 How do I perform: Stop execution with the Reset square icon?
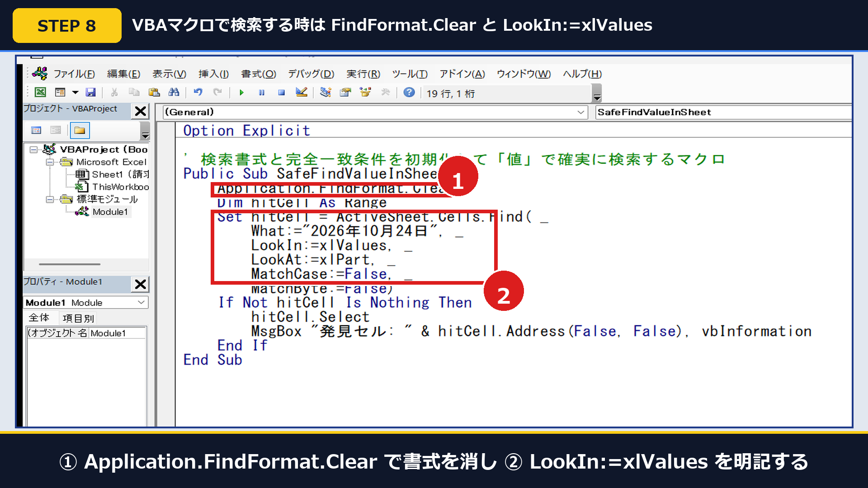click(281, 93)
